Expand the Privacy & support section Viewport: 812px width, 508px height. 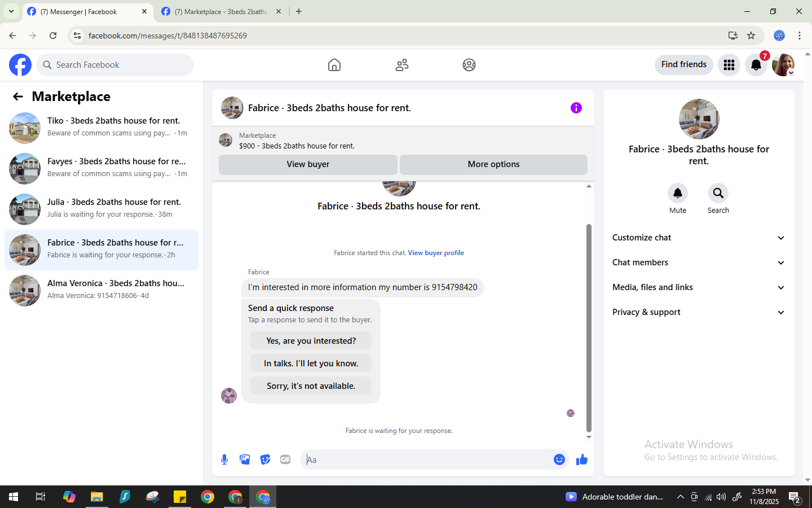699,312
